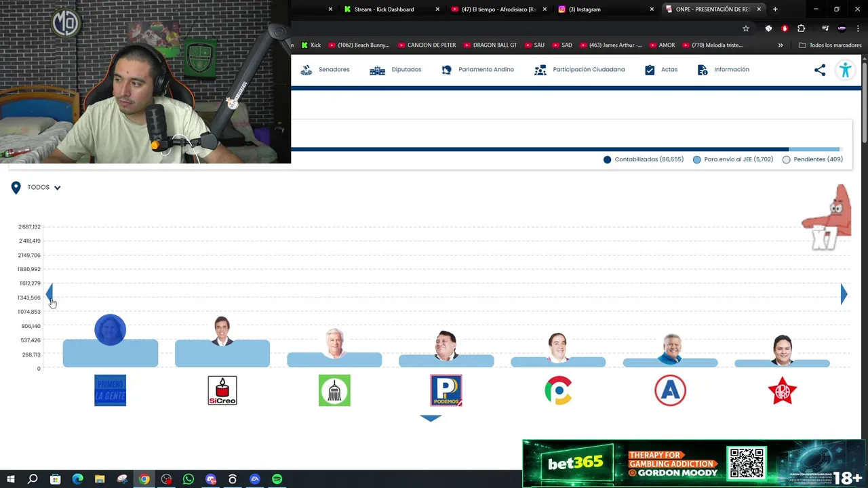
Task: Show previous candidates with left arrow
Action: tap(49, 293)
